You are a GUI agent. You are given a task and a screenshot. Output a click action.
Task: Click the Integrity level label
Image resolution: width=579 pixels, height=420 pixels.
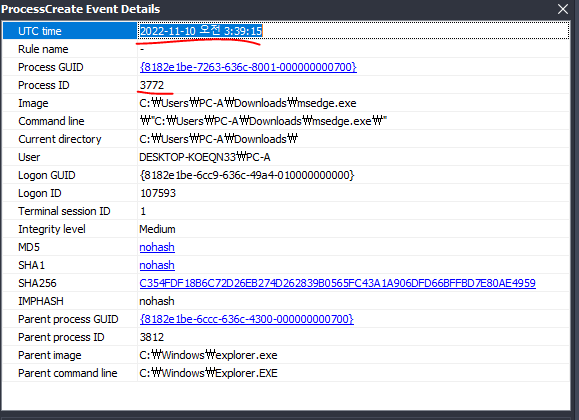52,229
